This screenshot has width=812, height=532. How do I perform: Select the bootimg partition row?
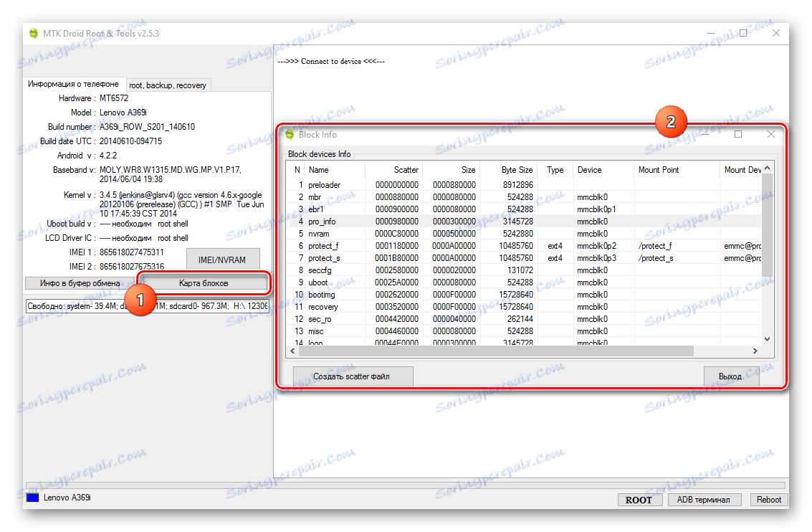[x=525, y=295]
